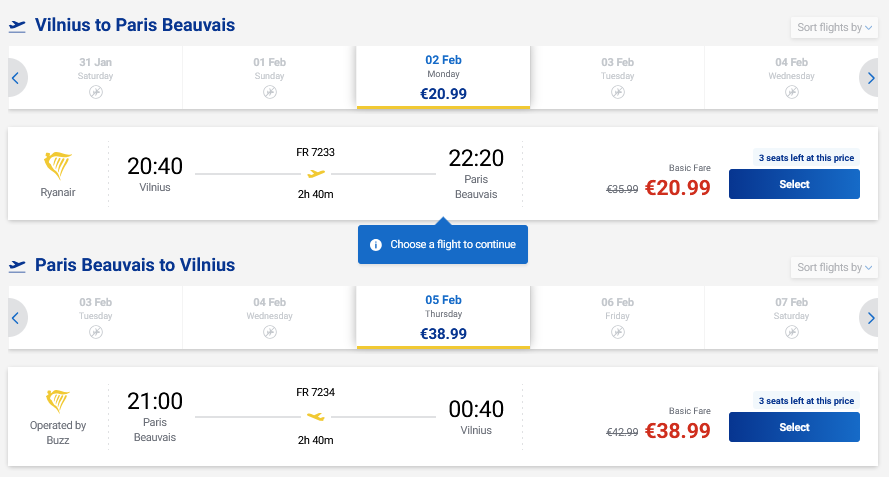
Task: Select the Vilnius to Paris €20.99 flight
Action: tap(794, 184)
